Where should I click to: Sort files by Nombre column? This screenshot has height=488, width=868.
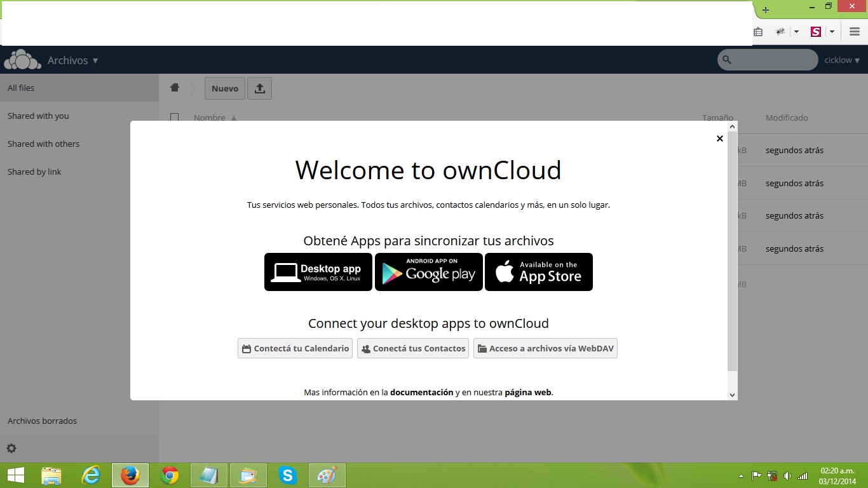215,118
